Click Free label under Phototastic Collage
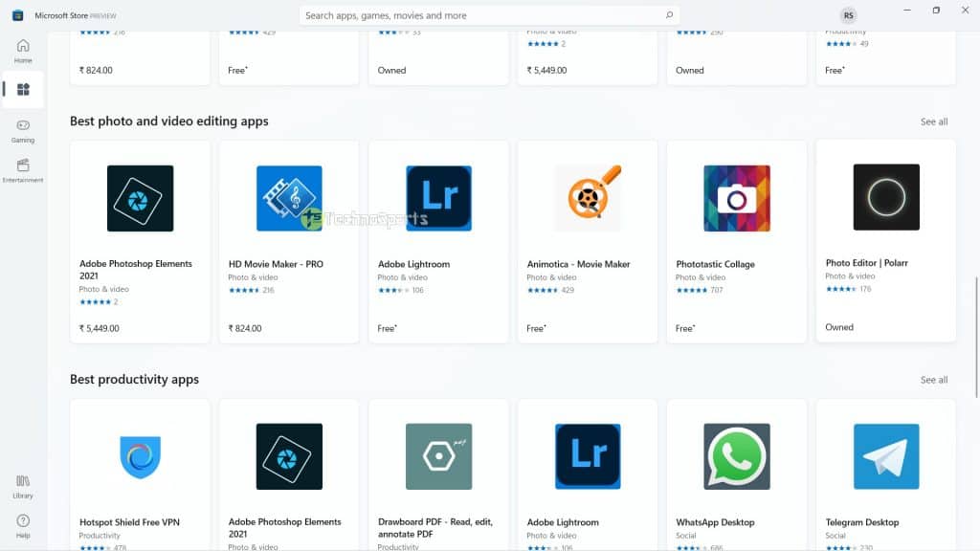 [685, 328]
